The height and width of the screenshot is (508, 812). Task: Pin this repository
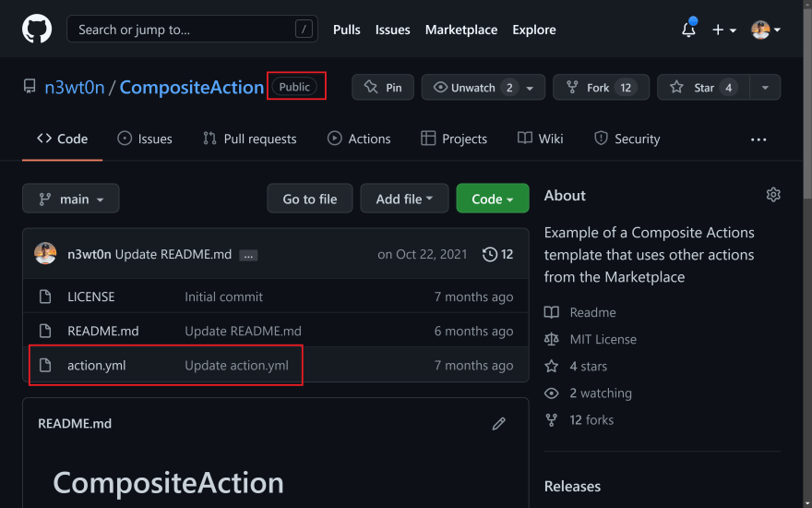(x=383, y=87)
